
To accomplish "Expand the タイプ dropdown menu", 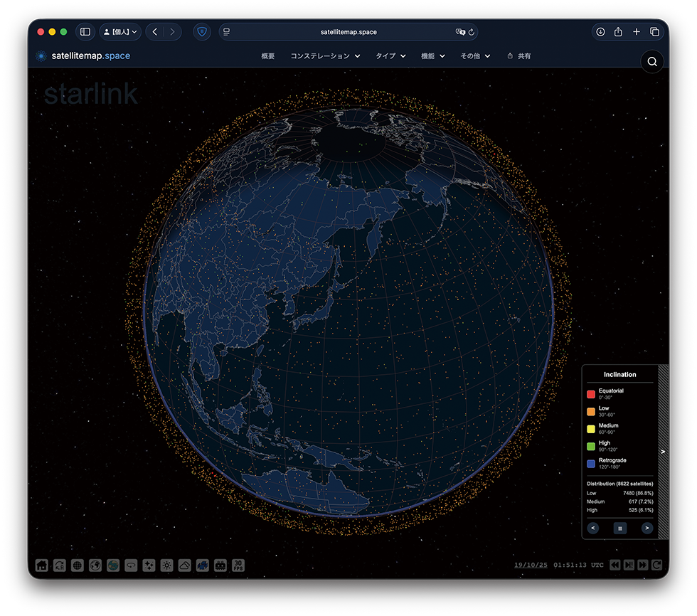I will click(x=390, y=56).
